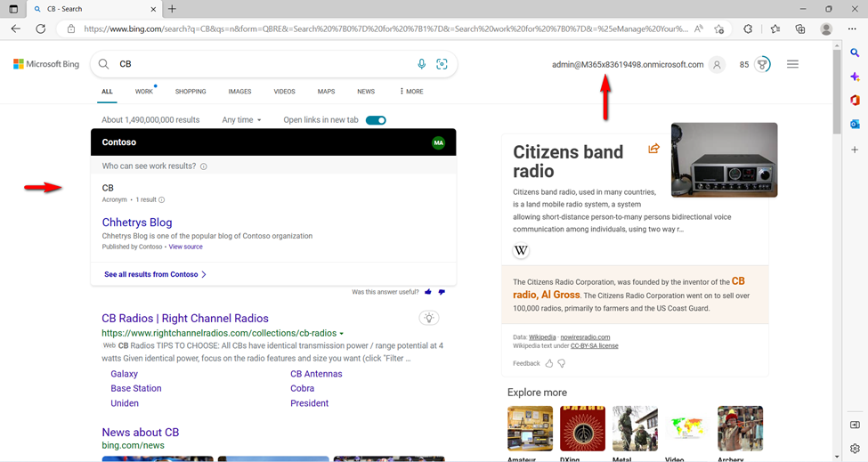The width and height of the screenshot is (868, 462).
Task: Toggle Open links in new tab switch
Action: pos(376,120)
